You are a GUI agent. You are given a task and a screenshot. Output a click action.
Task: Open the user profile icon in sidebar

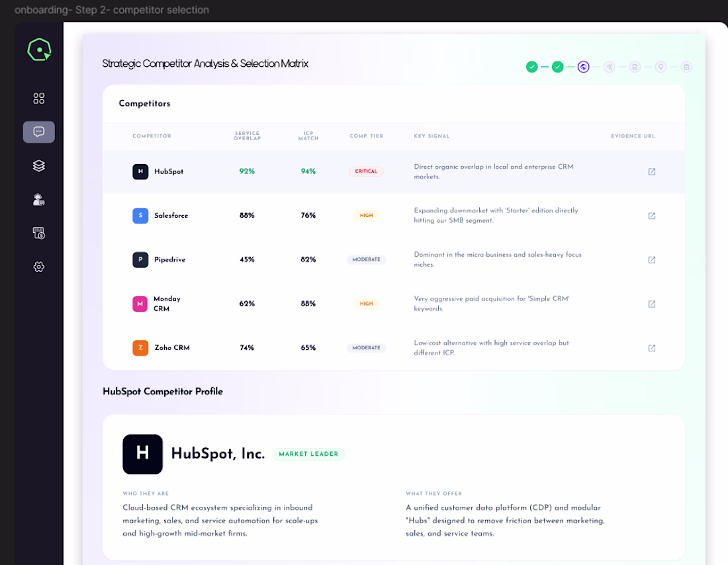point(39,200)
